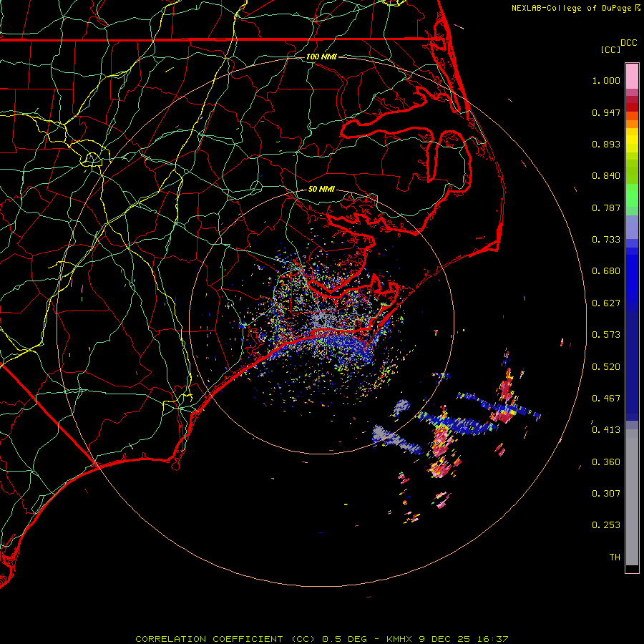Image resolution: width=644 pixels, height=644 pixels.
Task: Click the [CC] unit label
Action: pyautogui.click(x=610, y=49)
